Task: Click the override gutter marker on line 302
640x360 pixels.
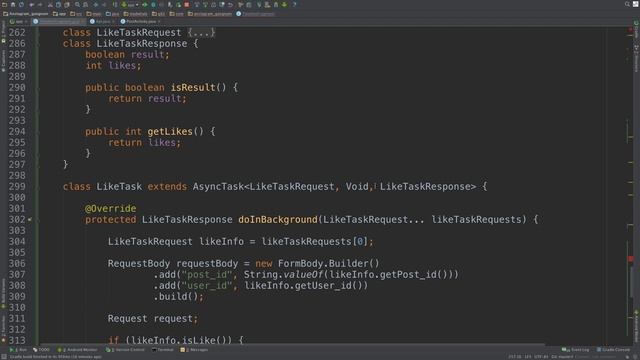Action: [x=30, y=220]
